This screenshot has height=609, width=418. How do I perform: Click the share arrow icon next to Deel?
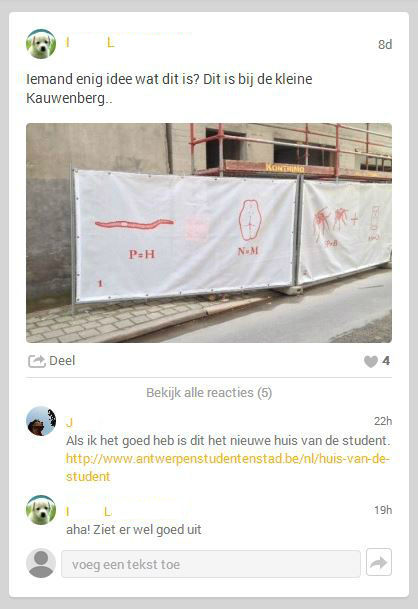(x=37, y=361)
